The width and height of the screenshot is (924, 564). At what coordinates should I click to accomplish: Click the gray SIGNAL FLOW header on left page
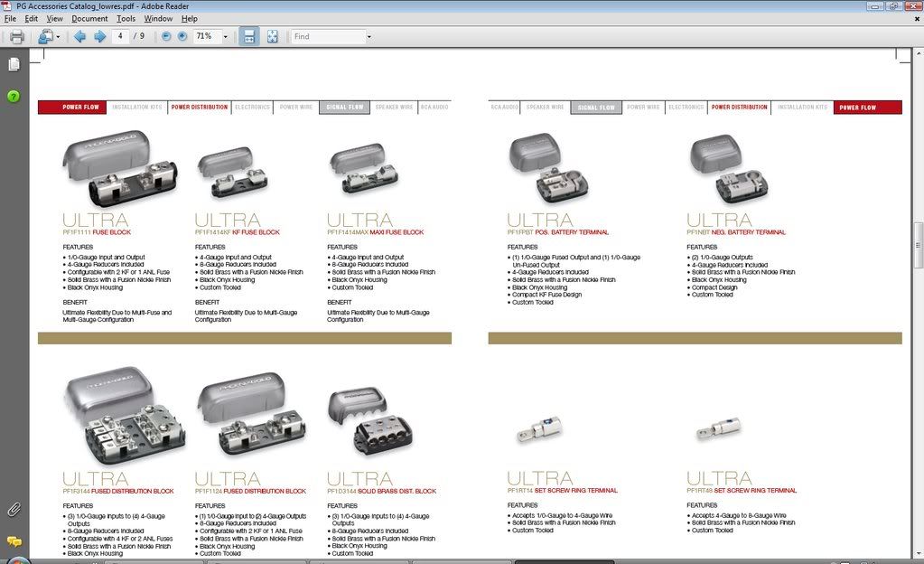[x=345, y=108]
